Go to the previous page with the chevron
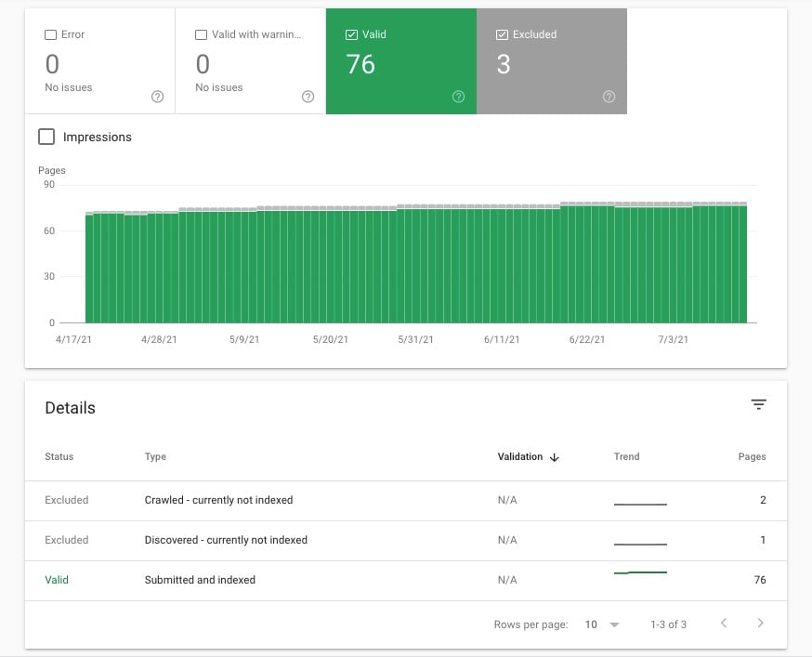 click(x=724, y=624)
